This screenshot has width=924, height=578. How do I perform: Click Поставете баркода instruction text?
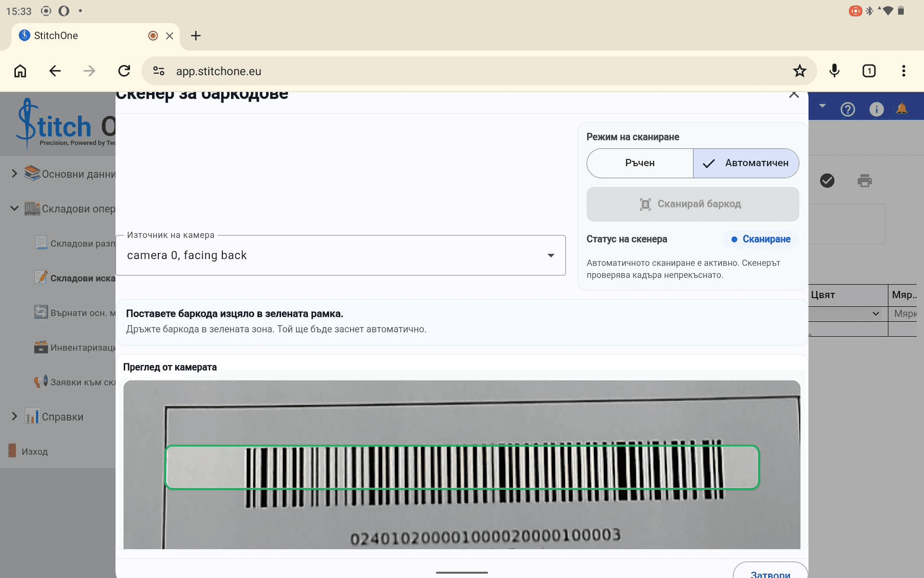(x=234, y=314)
